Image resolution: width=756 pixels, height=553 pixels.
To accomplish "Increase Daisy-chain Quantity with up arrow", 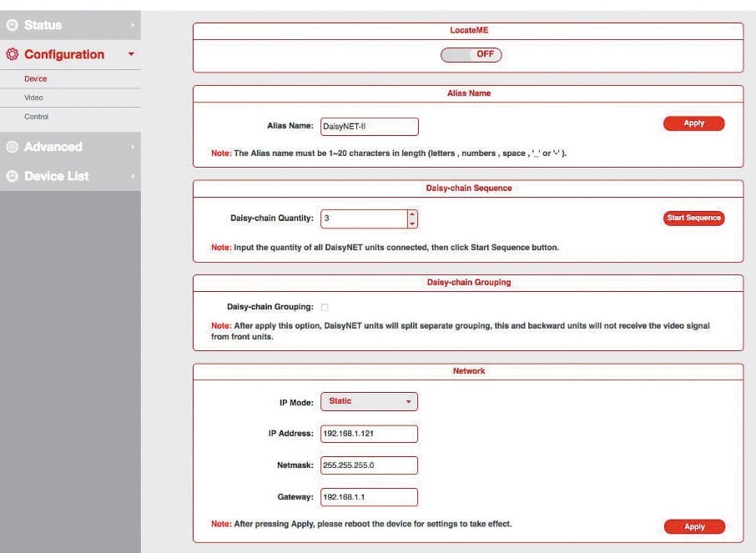I will pos(411,214).
